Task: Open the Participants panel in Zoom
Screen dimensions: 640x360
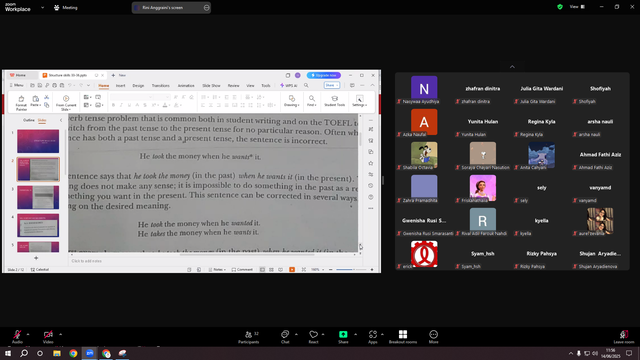Action: click(x=249, y=337)
